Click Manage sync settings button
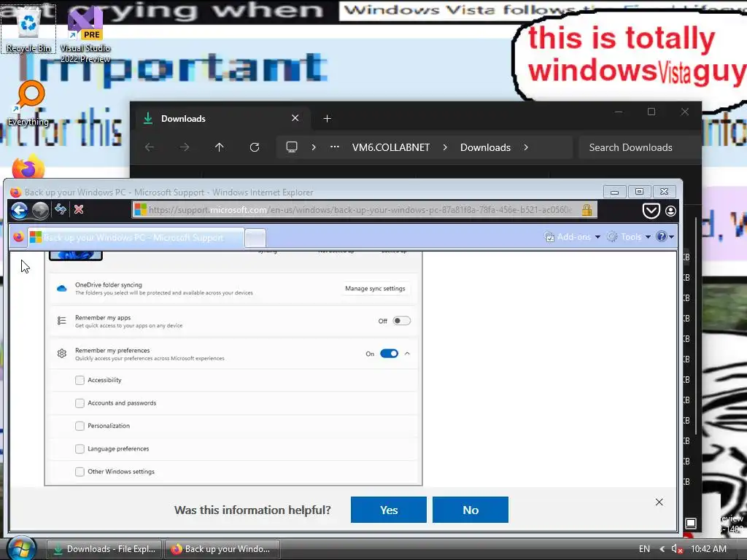This screenshot has height=560, width=747. click(x=375, y=289)
